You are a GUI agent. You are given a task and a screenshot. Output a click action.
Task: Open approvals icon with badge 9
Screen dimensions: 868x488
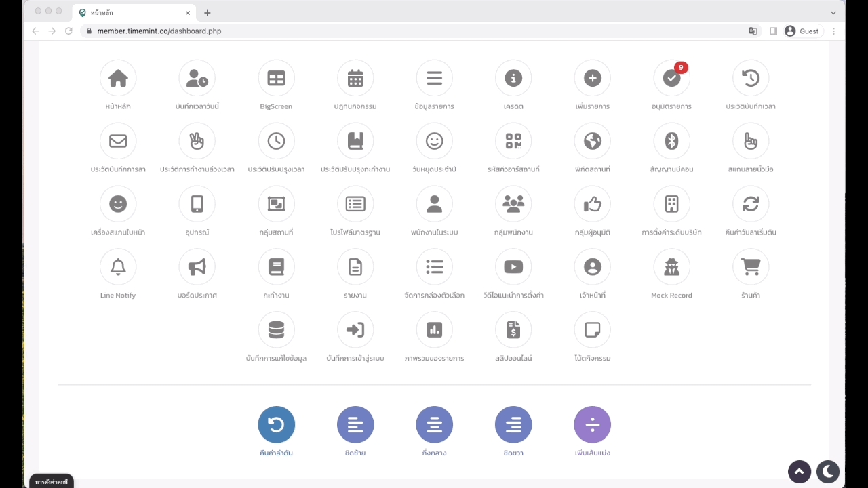tap(671, 78)
